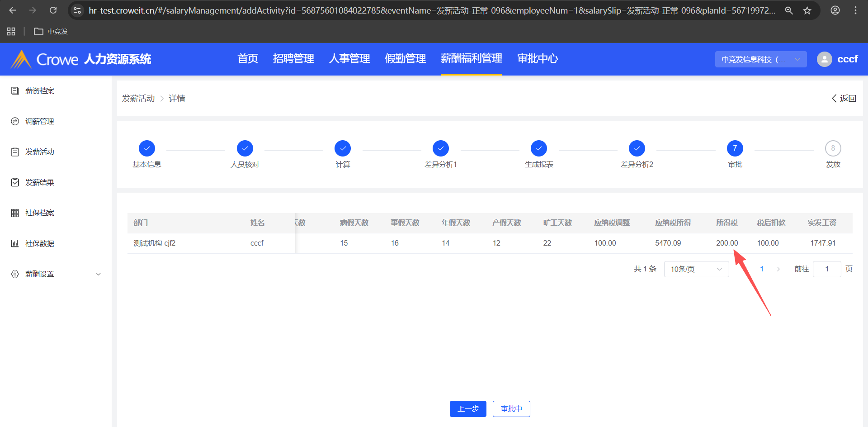Click the 审批中 button
868x427 pixels.
click(x=511, y=409)
